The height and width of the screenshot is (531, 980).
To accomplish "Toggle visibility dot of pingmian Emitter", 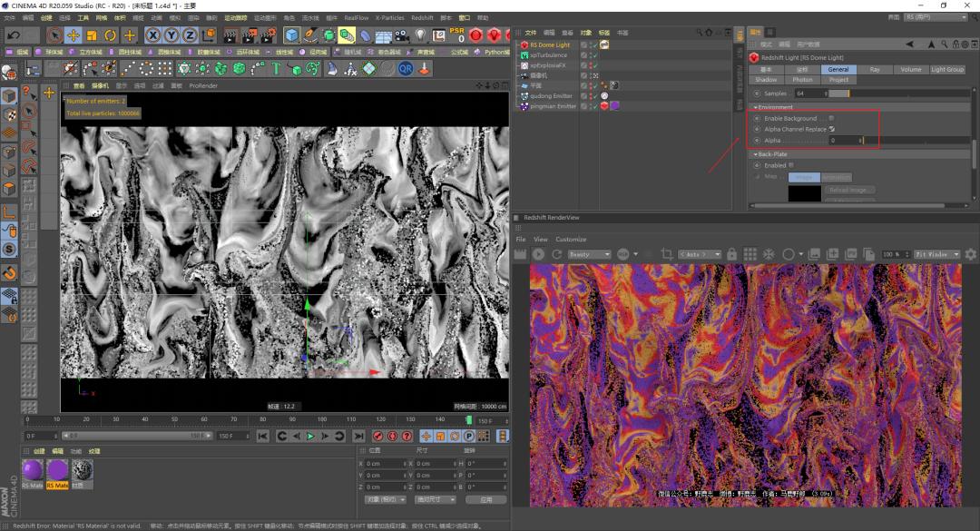I will click(x=591, y=105).
